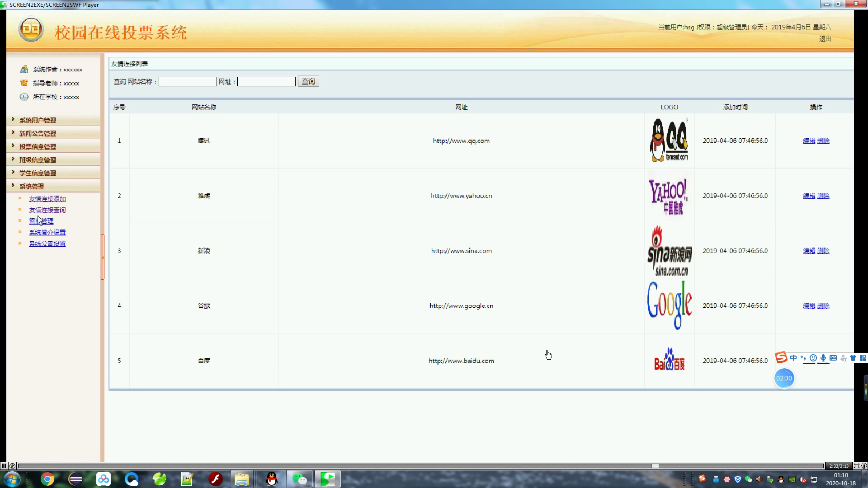Open the skin shirt icon on the Sogou bar

pyautogui.click(x=853, y=358)
